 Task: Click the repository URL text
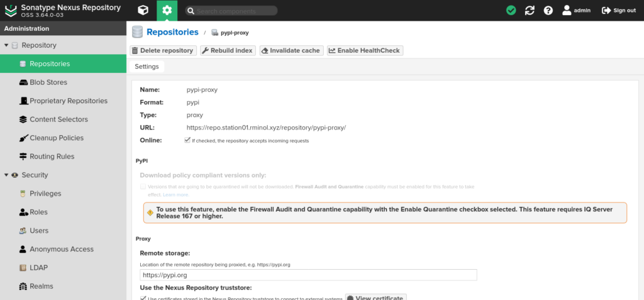pyautogui.click(x=266, y=128)
